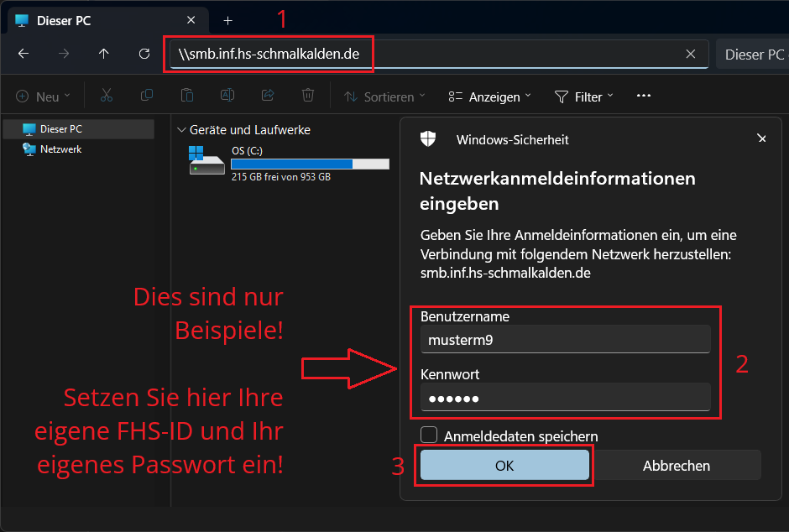Screen dimensions: 789x532
Task: Click the Up directory arrow
Action: (104, 54)
